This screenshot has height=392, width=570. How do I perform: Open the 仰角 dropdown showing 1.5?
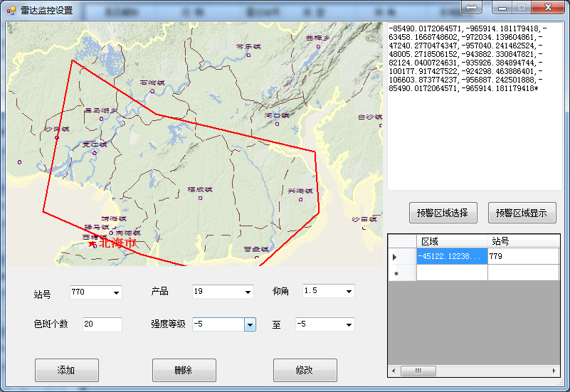(349, 292)
